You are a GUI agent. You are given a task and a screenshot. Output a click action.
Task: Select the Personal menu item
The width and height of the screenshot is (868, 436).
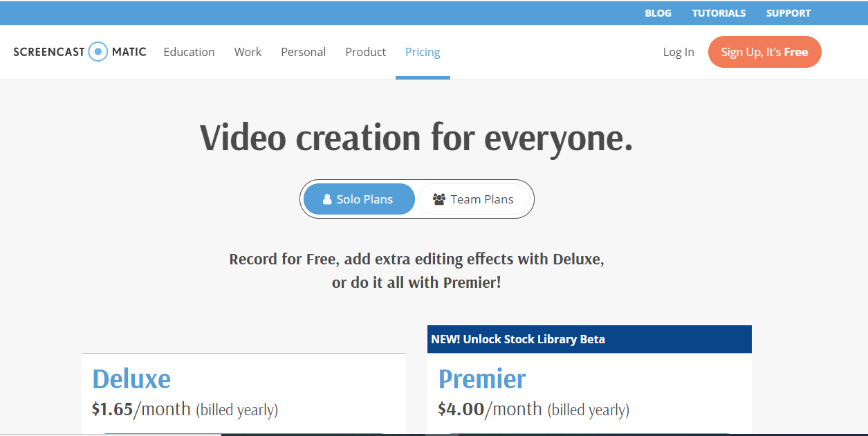click(x=303, y=52)
